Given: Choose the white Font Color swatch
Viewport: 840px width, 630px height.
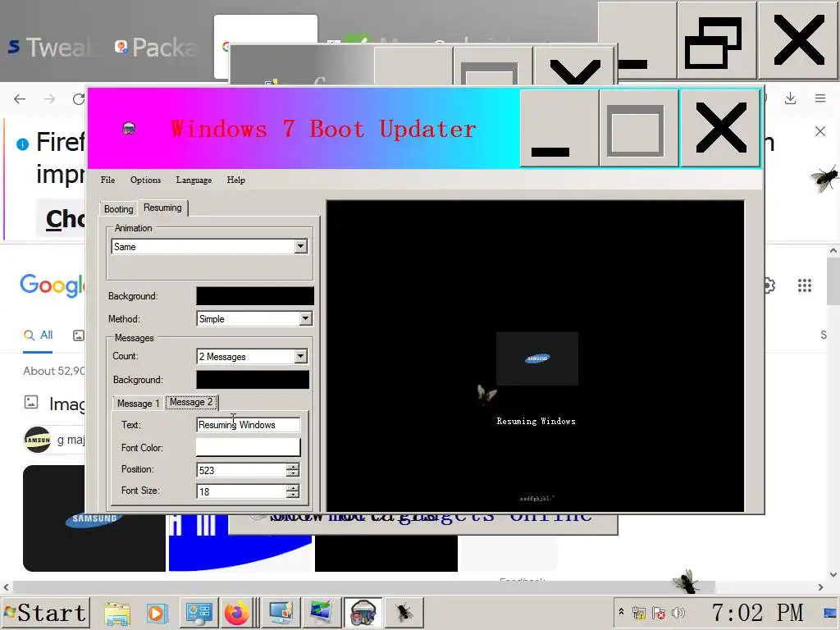Looking at the screenshot, I should click(x=248, y=447).
